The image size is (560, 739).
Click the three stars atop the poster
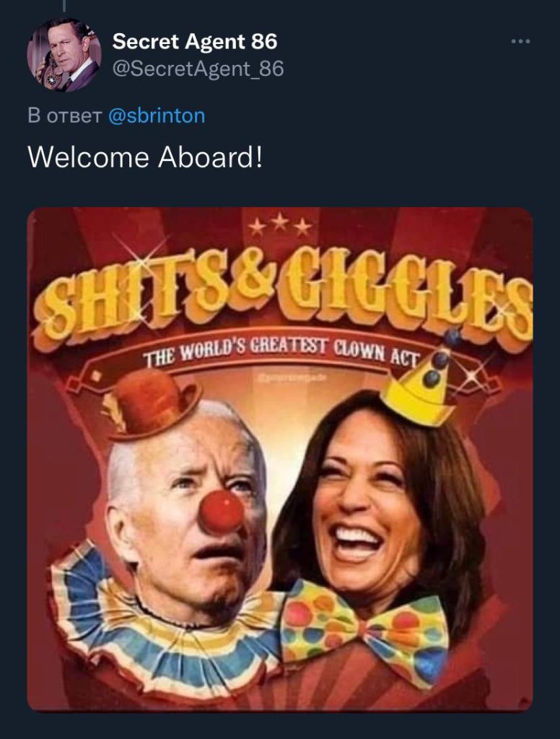click(x=281, y=224)
